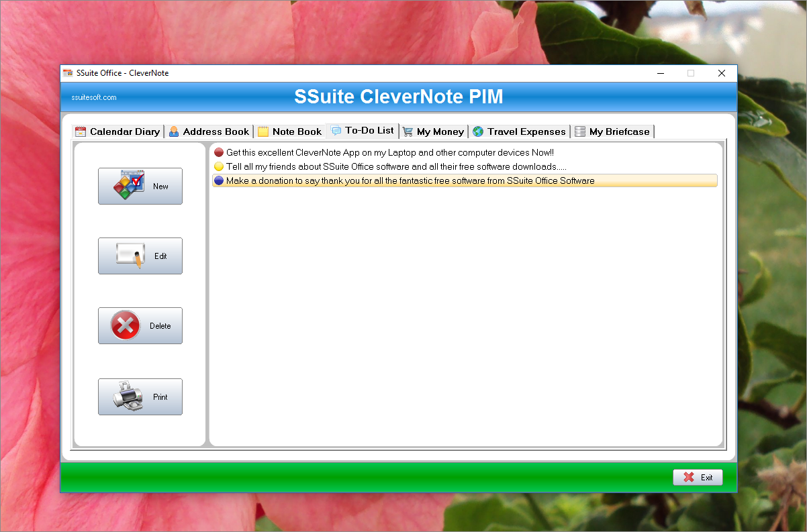The height and width of the screenshot is (532, 807).
Task: Open the ssuitesoft.com link
Action: coord(94,97)
